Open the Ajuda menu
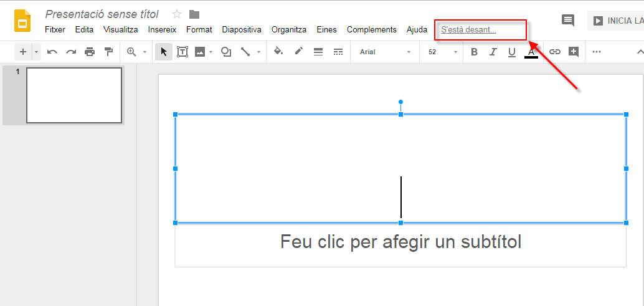Screen dimensions: 644x306 [x=417, y=29]
